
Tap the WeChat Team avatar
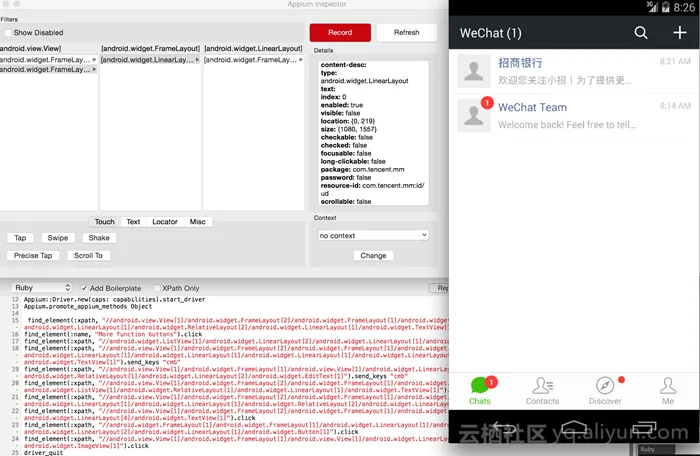point(474,116)
